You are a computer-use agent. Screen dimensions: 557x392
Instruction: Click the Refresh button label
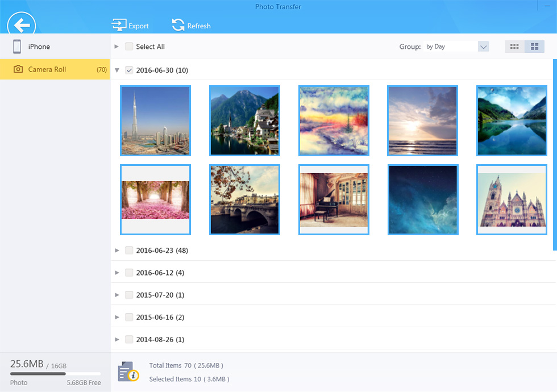[199, 26]
